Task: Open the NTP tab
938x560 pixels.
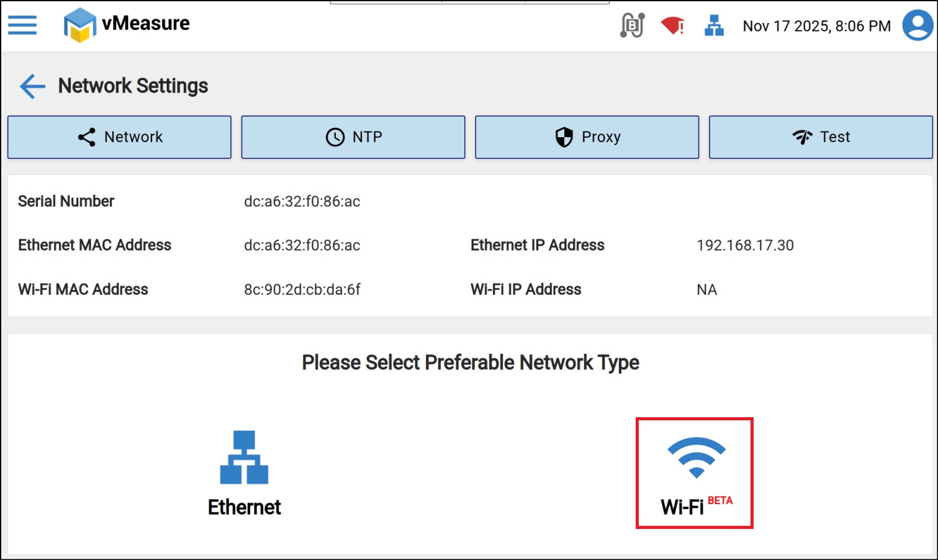Action: (x=353, y=137)
